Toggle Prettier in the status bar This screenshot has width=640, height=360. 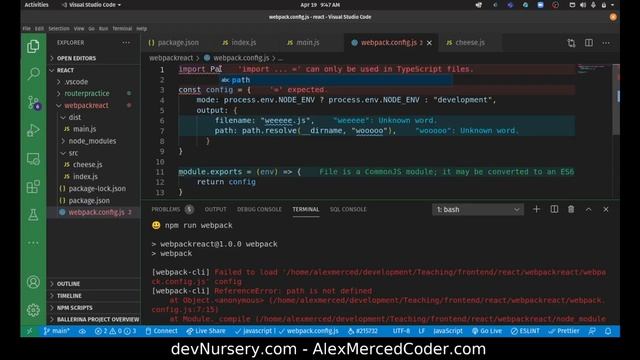pos(564,331)
